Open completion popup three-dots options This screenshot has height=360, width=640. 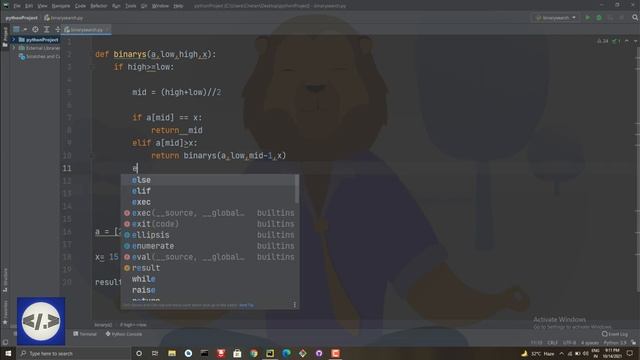click(294, 305)
